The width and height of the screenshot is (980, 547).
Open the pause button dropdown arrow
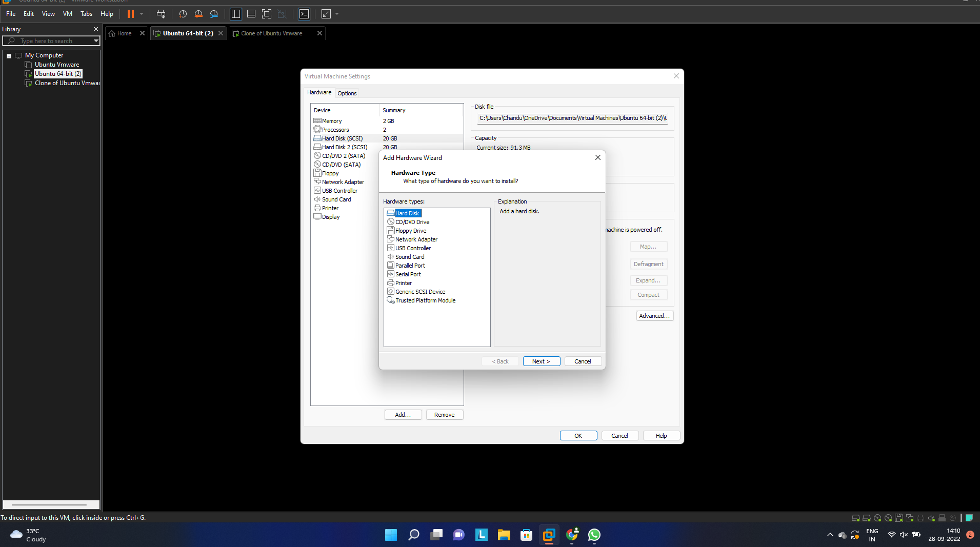pyautogui.click(x=142, y=14)
